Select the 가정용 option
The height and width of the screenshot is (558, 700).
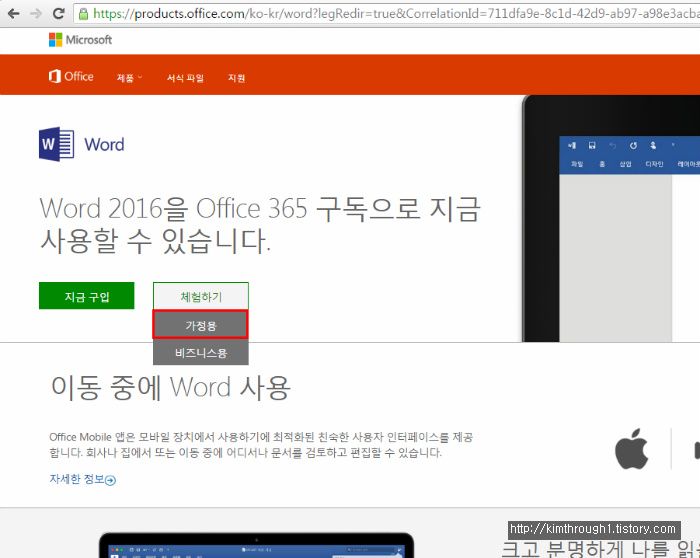tap(200, 325)
